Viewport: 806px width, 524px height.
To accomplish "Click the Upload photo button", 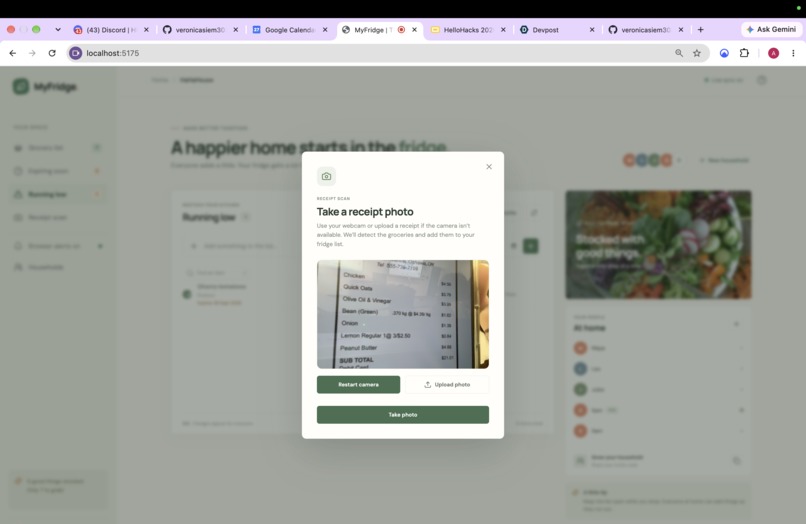I will point(447,385).
